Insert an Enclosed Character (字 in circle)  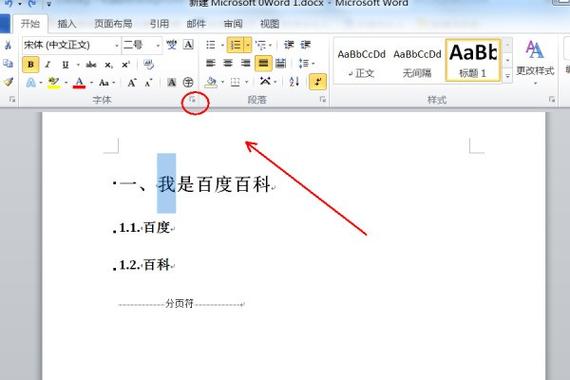[x=188, y=82]
